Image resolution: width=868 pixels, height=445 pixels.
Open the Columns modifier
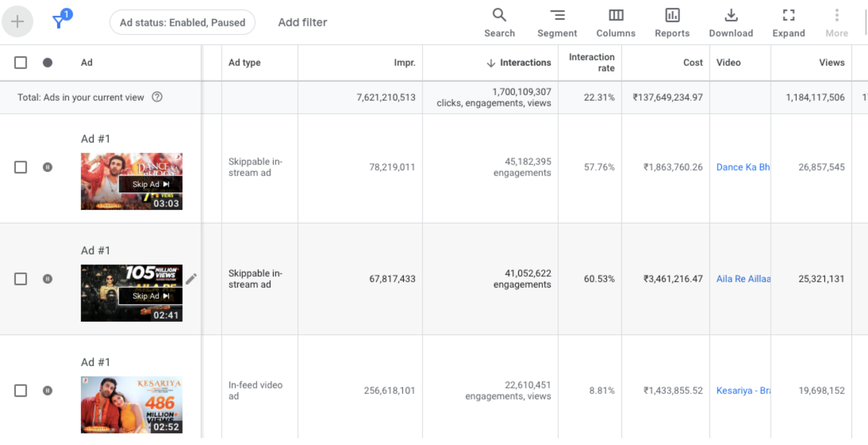(x=615, y=22)
